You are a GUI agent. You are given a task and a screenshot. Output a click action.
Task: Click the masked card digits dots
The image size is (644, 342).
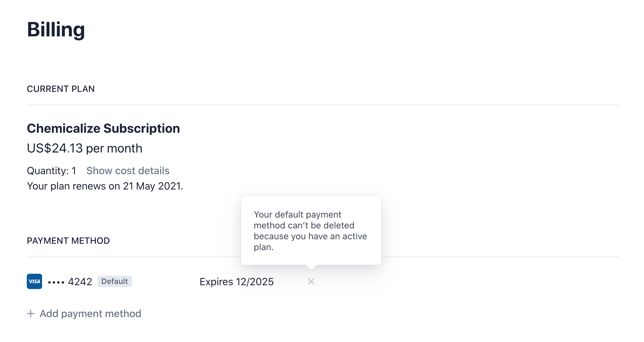coord(56,282)
